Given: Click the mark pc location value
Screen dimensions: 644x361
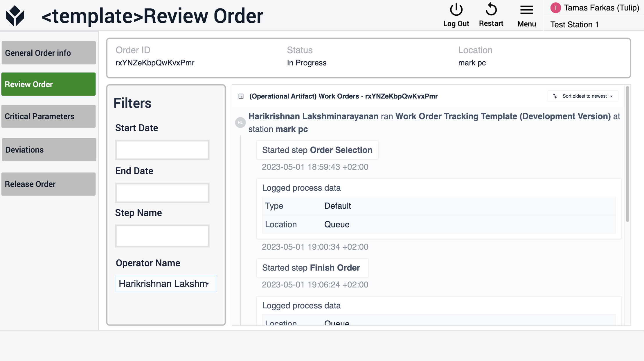Looking at the screenshot, I should 472,63.
